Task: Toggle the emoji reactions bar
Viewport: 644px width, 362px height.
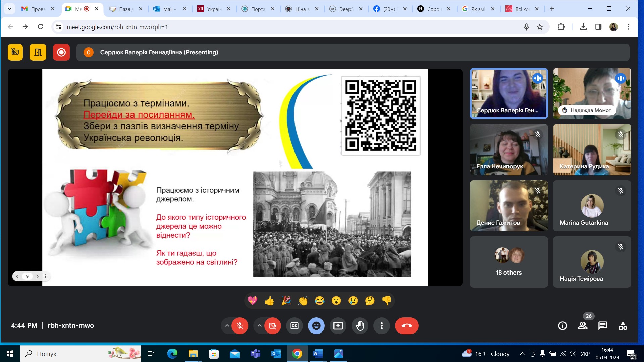Action: [316, 326]
